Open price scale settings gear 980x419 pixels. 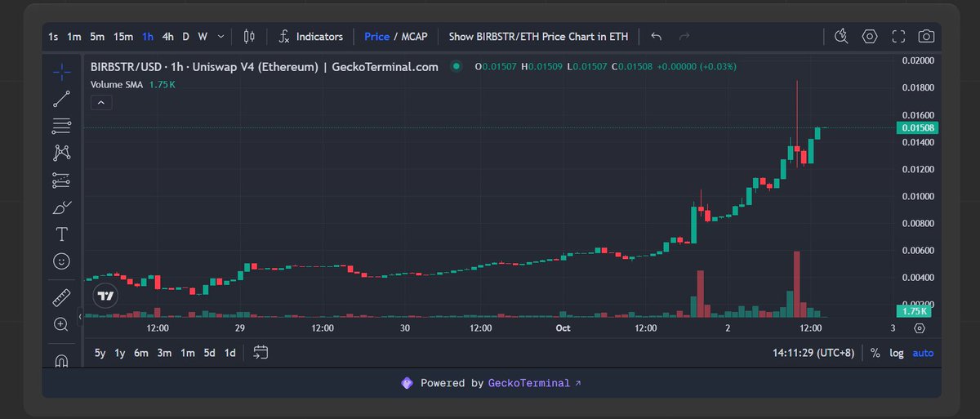[x=920, y=328]
